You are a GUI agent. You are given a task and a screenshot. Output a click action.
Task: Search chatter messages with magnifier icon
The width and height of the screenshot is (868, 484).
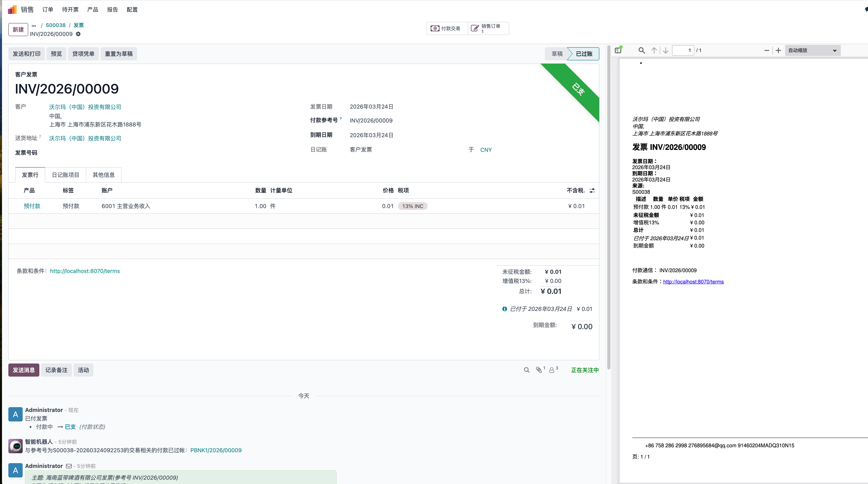tap(527, 370)
